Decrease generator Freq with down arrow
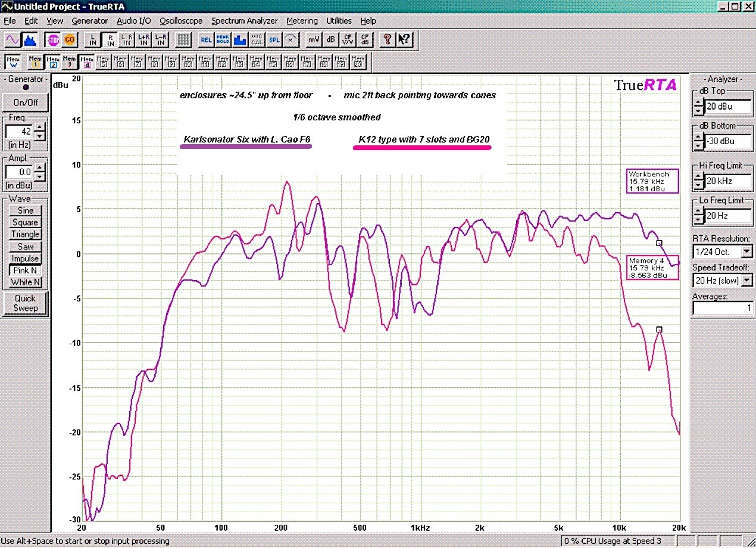This screenshot has width=756, height=548. pos(39,135)
